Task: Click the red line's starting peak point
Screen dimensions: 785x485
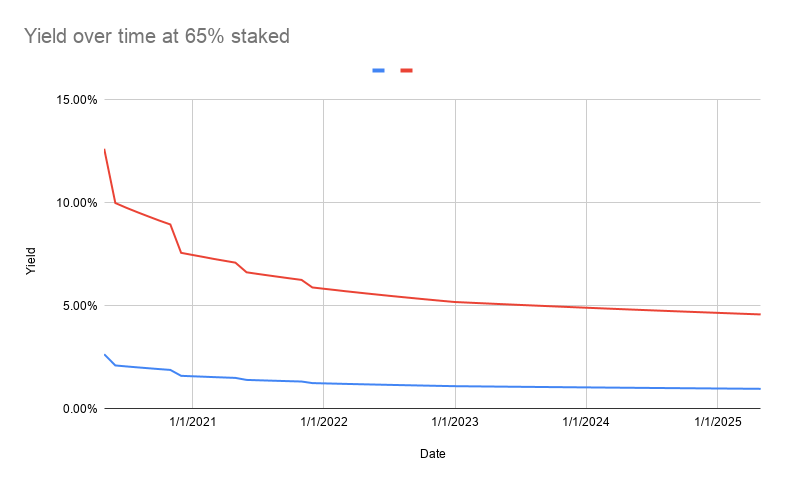Action: click(105, 150)
